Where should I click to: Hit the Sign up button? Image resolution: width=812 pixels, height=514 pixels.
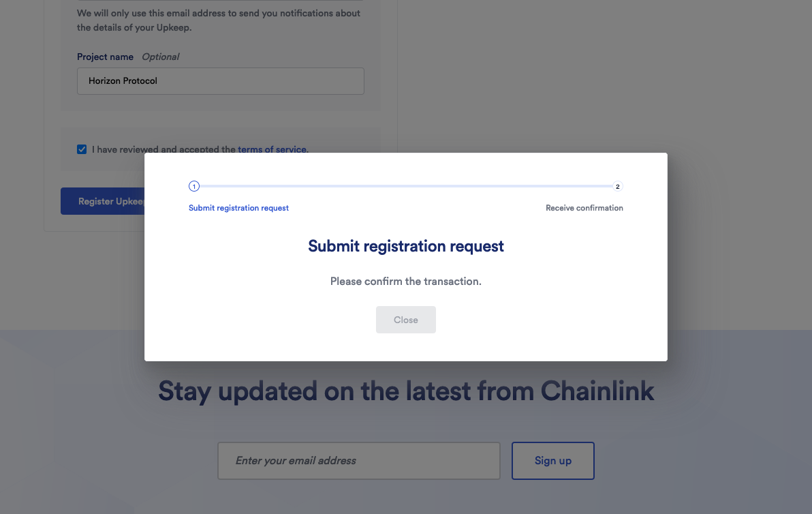(552, 461)
